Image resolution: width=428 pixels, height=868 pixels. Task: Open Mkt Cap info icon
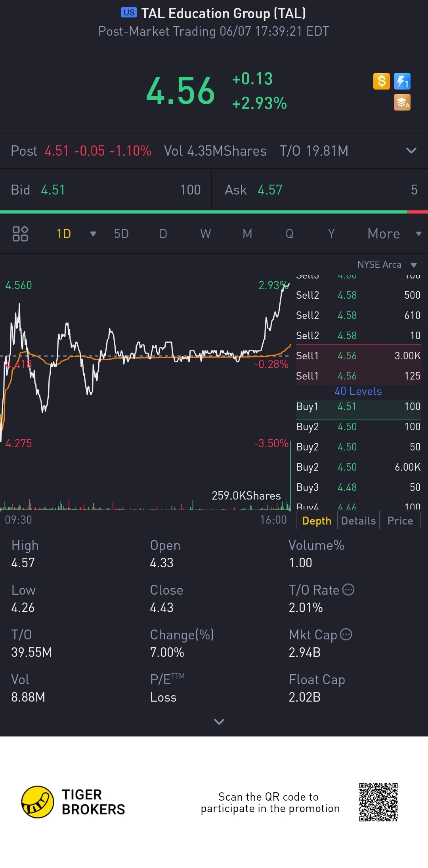click(346, 634)
